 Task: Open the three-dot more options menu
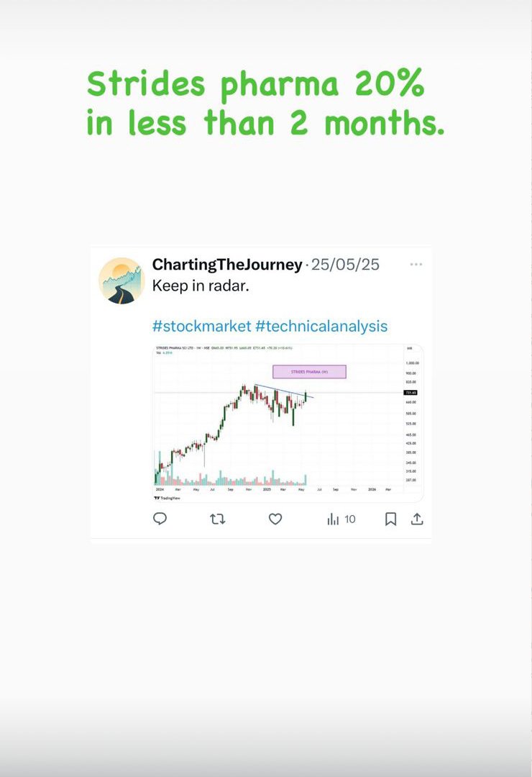(416, 264)
